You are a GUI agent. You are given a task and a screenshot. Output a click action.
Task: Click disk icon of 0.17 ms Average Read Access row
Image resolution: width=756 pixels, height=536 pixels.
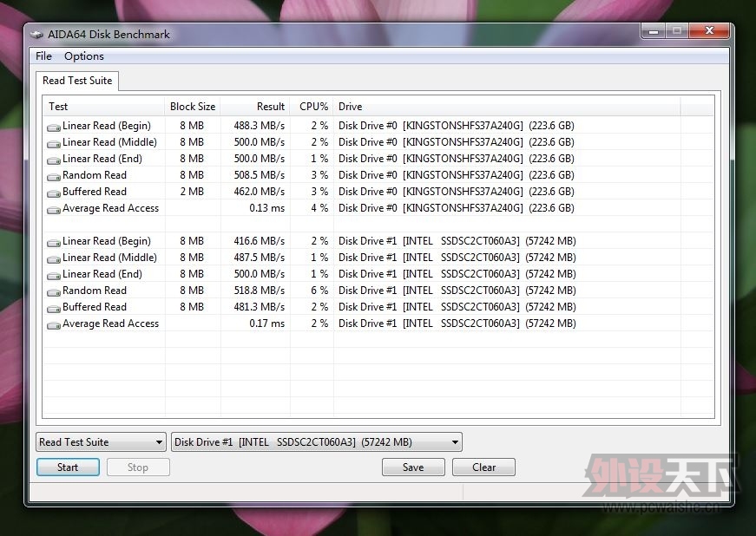[x=54, y=325]
